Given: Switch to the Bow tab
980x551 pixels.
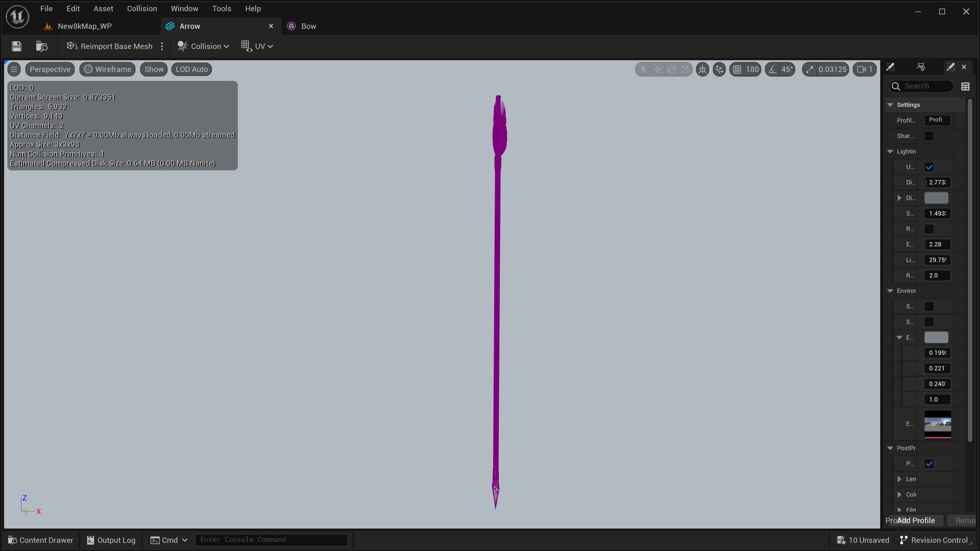Looking at the screenshot, I should coord(308,26).
